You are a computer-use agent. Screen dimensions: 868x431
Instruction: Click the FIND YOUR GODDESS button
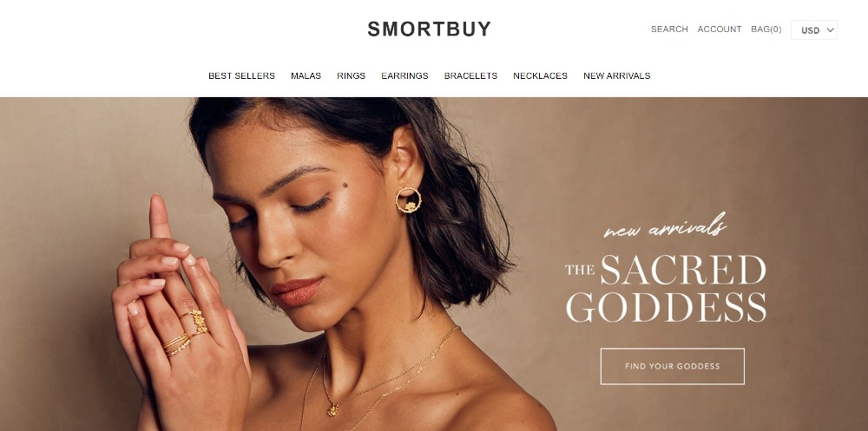click(x=673, y=366)
